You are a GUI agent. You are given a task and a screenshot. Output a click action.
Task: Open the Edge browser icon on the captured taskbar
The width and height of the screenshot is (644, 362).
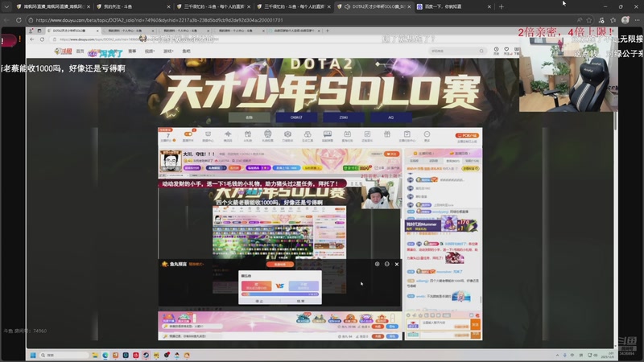[105, 355]
